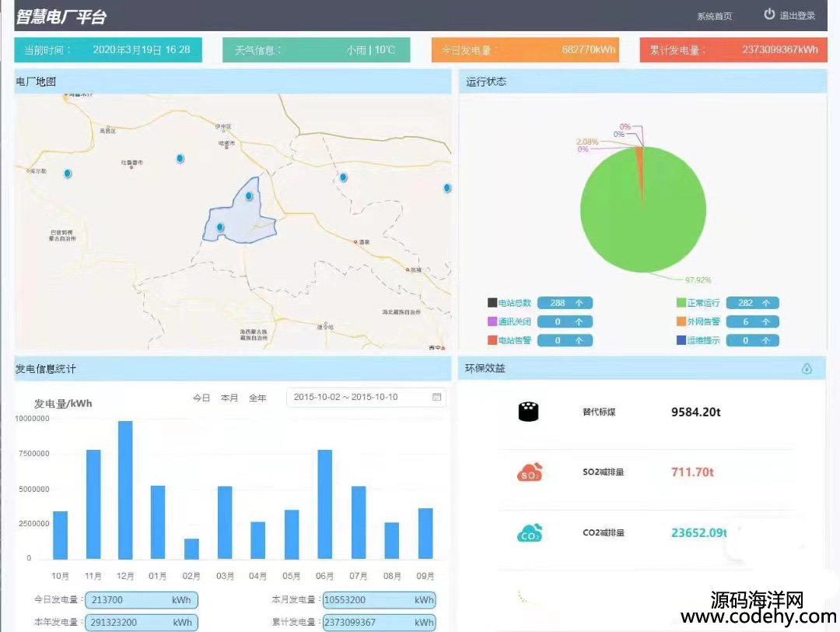Screen dimensions: 840x632
Task: Open the 系统首页 link
Action: point(714,16)
